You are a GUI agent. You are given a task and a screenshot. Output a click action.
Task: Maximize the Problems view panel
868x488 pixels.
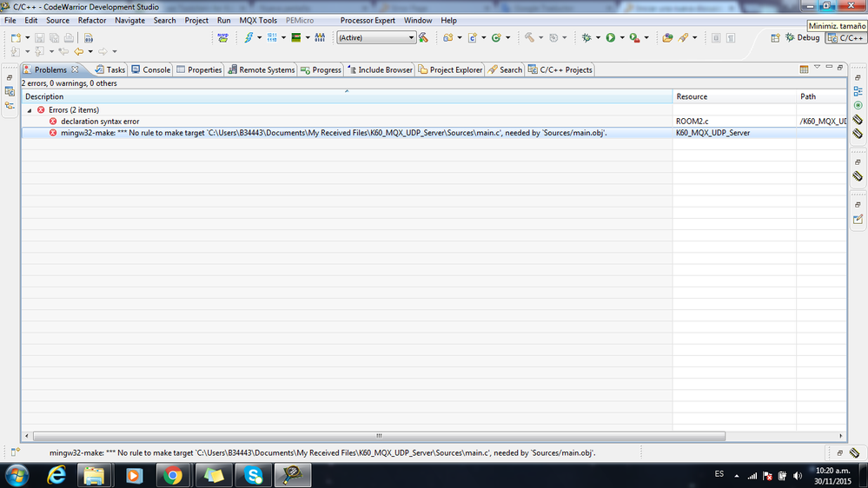[x=840, y=67]
